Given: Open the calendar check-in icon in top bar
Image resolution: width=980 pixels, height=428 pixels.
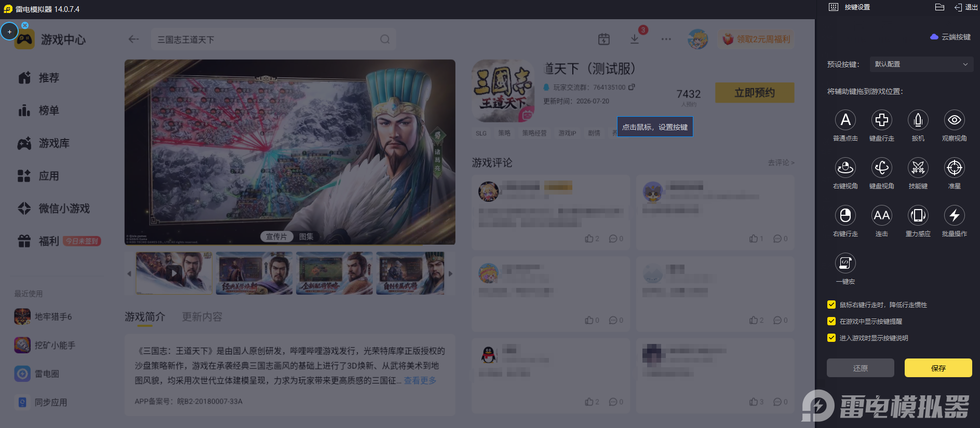Looking at the screenshot, I should 603,39.
